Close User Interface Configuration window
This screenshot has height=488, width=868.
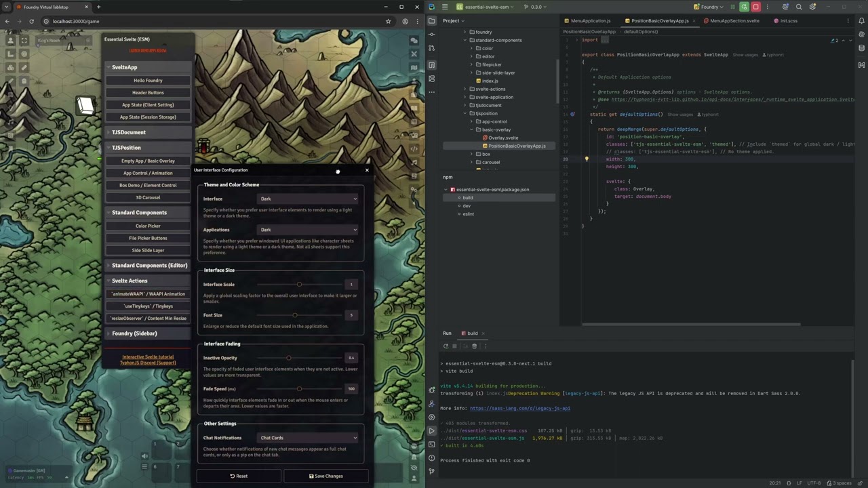[x=367, y=170]
